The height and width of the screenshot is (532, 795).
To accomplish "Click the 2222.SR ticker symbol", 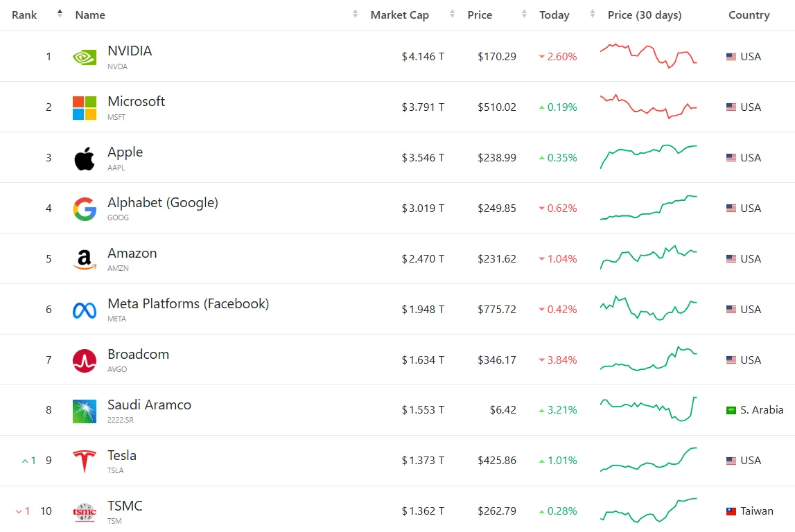I will 121,420.
